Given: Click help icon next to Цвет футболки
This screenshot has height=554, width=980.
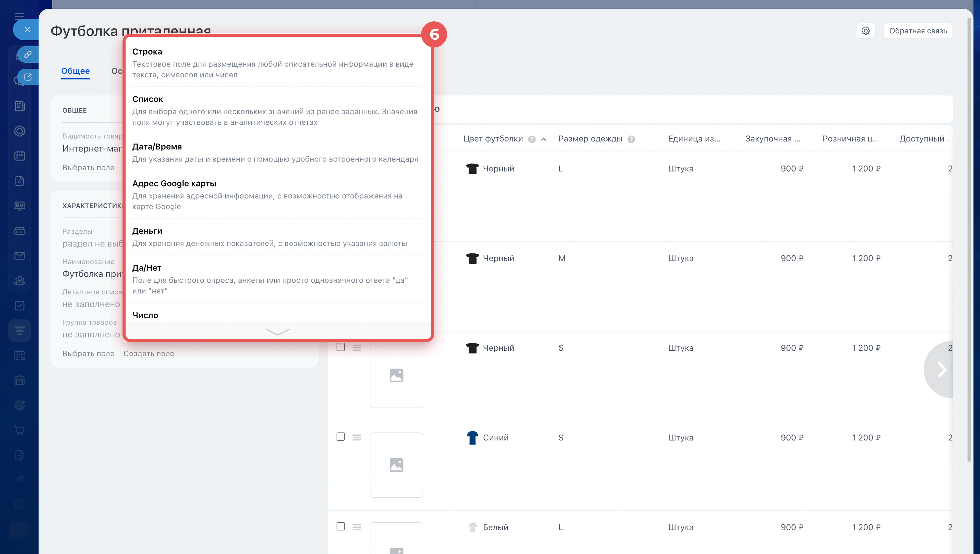Looking at the screenshot, I should [x=532, y=139].
